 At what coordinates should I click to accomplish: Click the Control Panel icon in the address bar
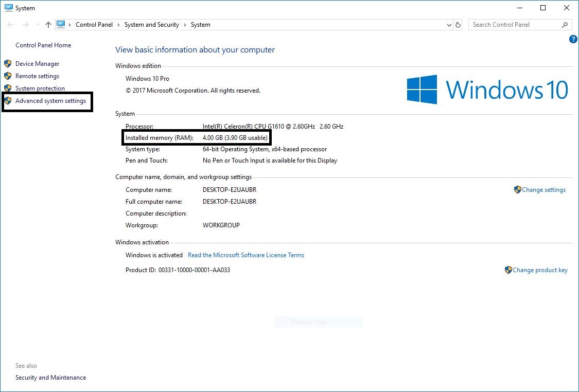coord(61,24)
